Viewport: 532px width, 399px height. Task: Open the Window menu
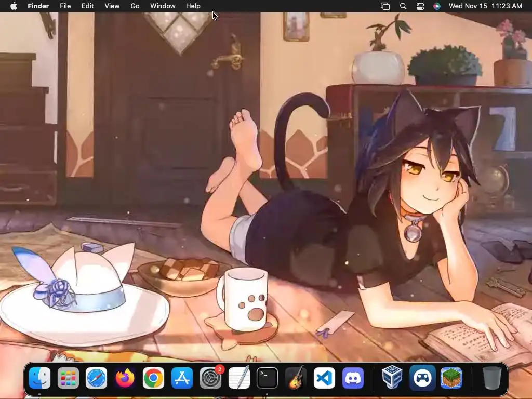click(x=163, y=6)
